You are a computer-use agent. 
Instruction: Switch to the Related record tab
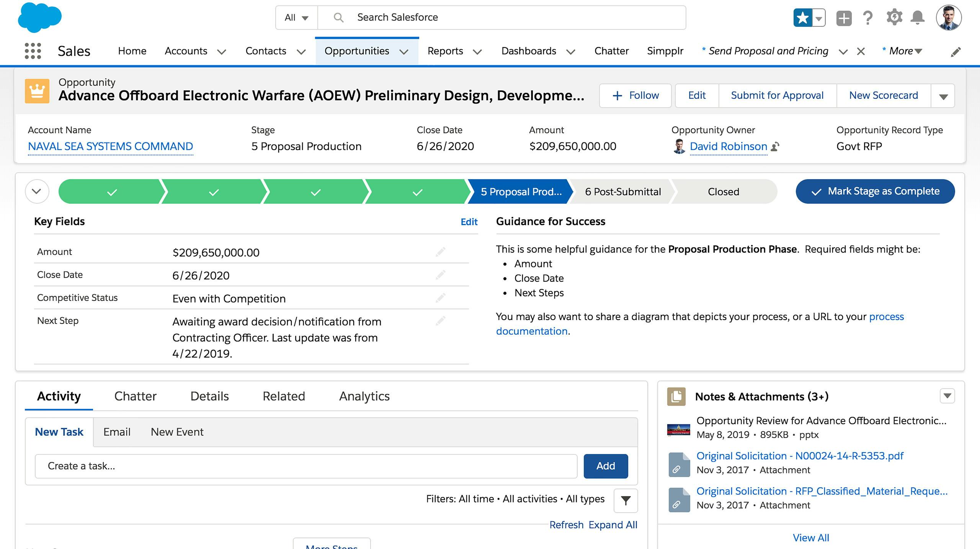click(284, 396)
